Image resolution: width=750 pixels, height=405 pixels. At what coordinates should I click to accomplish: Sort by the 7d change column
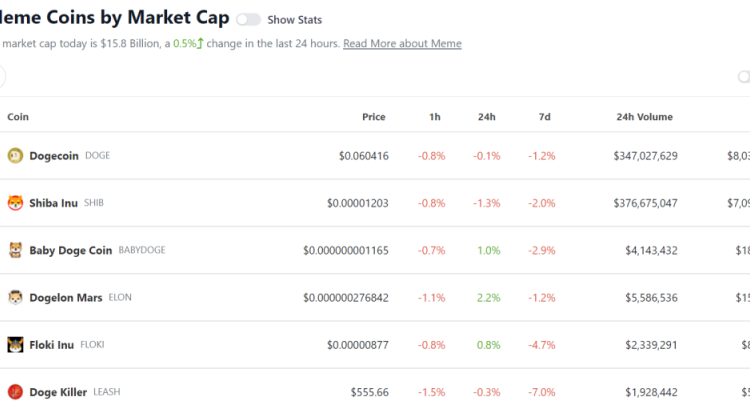[x=544, y=117]
